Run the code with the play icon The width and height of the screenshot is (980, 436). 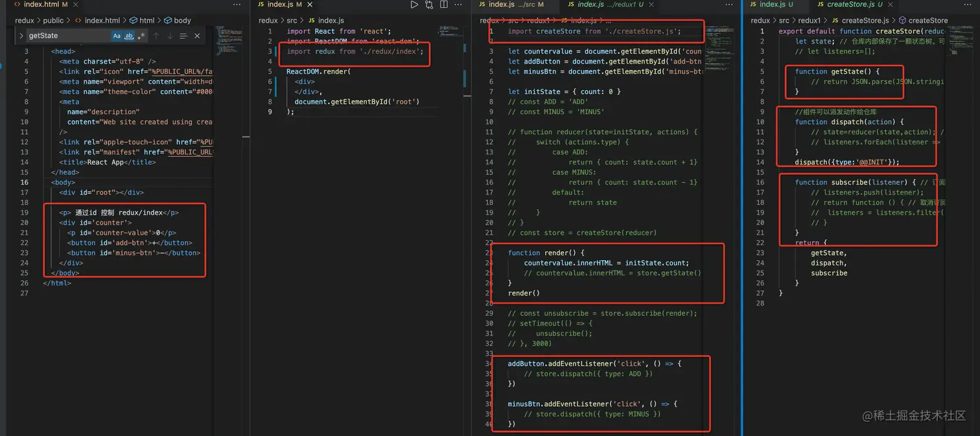click(414, 5)
